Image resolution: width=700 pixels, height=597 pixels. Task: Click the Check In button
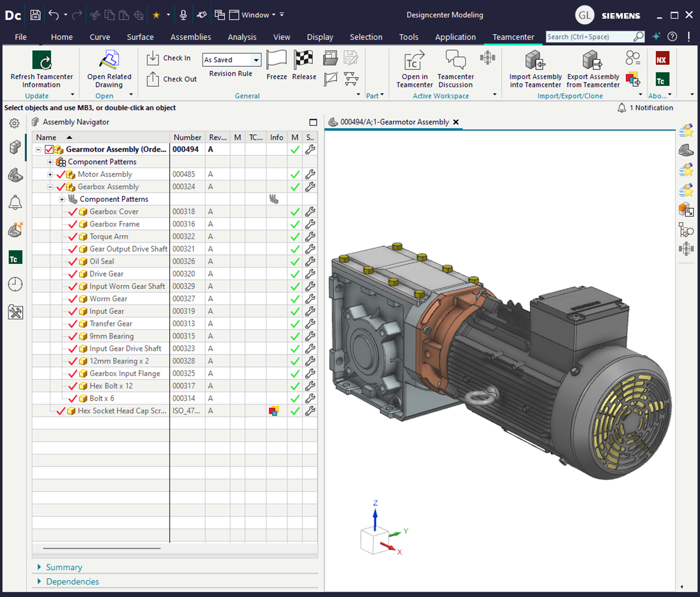169,58
